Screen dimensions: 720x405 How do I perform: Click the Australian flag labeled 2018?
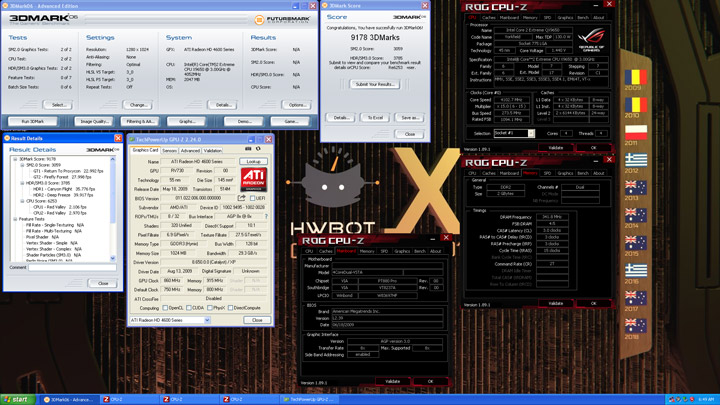[x=636, y=326]
